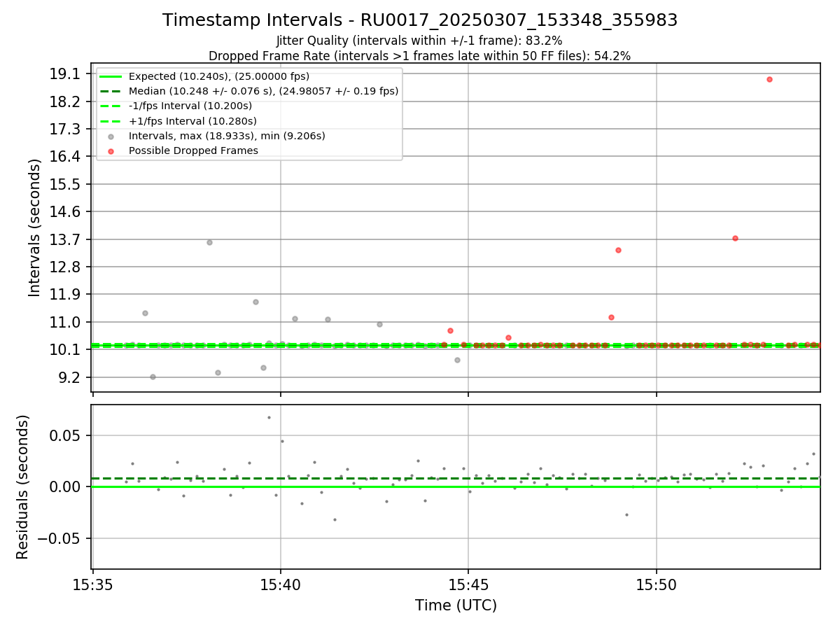Click the '-1/fps Interval (10.200s)' legend entry
Image resolution: width=840 pixels, height=630 pixels.
coord(190,106)
